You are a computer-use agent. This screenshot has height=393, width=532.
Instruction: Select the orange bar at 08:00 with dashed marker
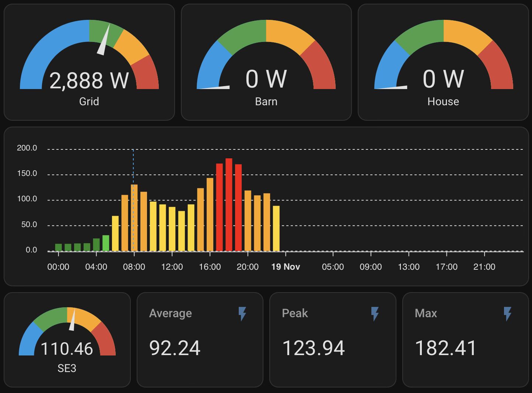(x=134, y=218)
